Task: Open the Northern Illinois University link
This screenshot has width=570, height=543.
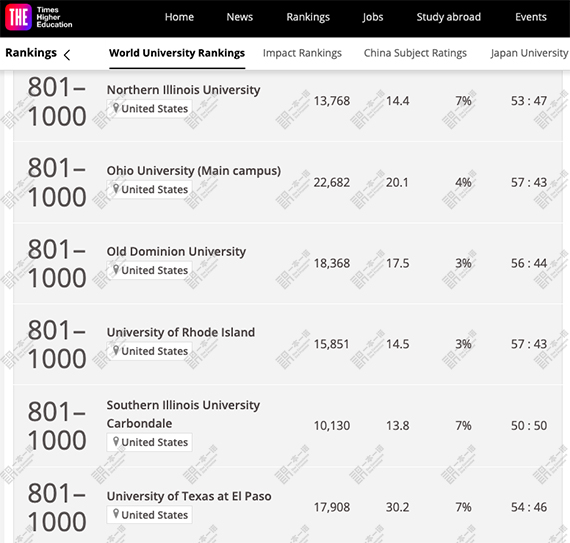Action: 183,90
